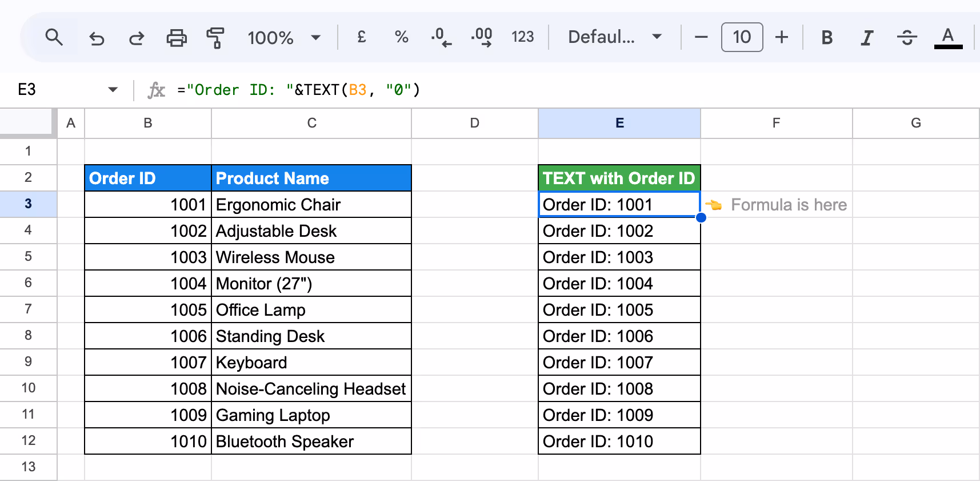980x481 pixels.
Task: Expand the name box dropdown arrow
Action: pyautogui.click(x=113, y=90)
